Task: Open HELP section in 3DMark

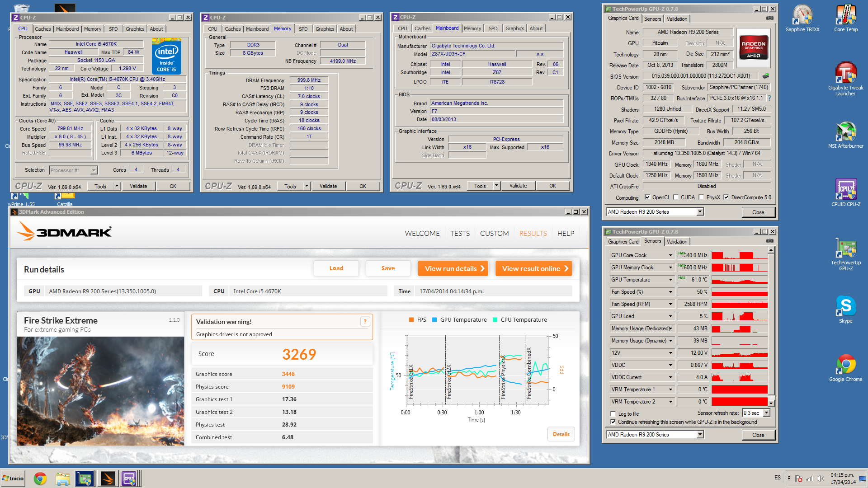Action: coord(566,233)
